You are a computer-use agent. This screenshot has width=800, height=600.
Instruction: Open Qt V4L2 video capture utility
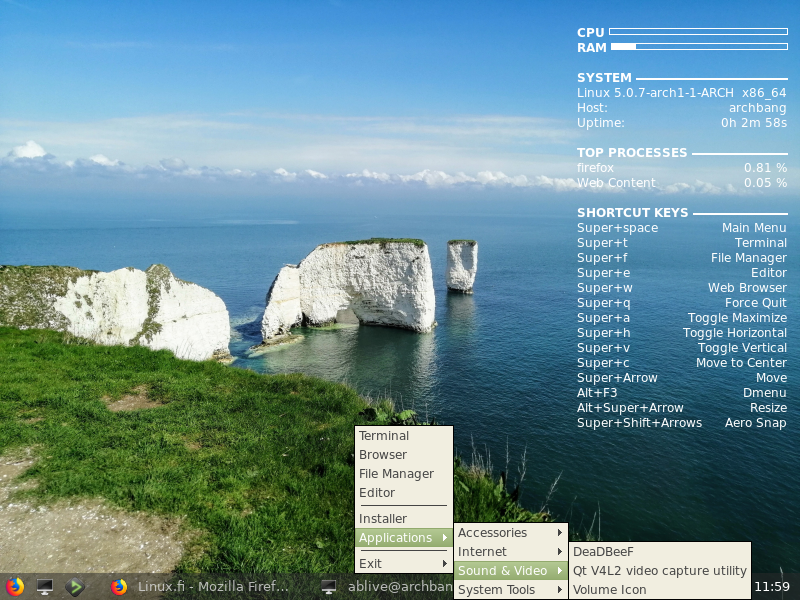pyautogui.click(x=659, y=571)
